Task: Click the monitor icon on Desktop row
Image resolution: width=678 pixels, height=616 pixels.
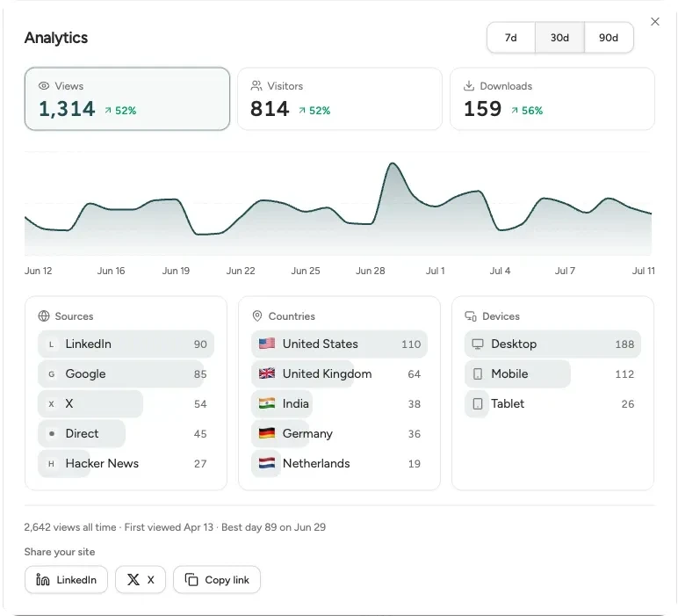Action: [x=478, y=344]
